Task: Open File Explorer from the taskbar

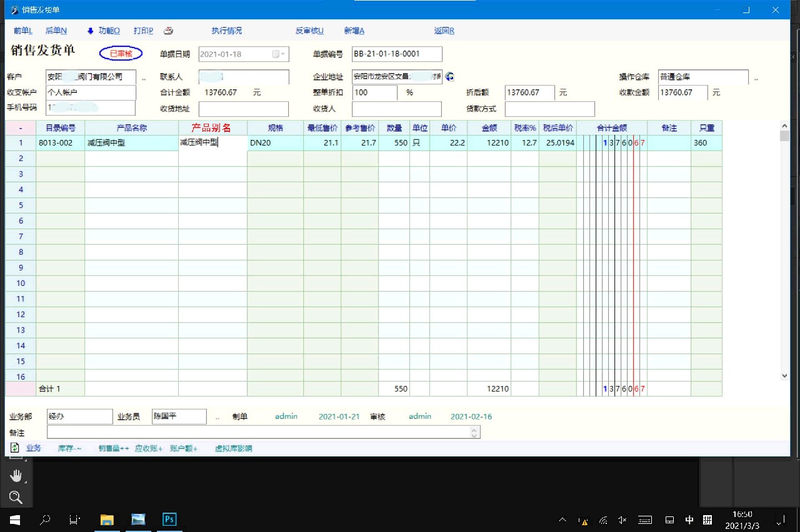Action: [107, 519]
